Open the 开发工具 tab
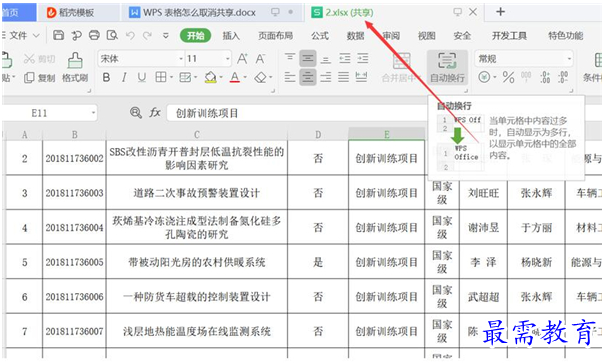Viewport: 604px width, 364px height. tap(509, 36)
